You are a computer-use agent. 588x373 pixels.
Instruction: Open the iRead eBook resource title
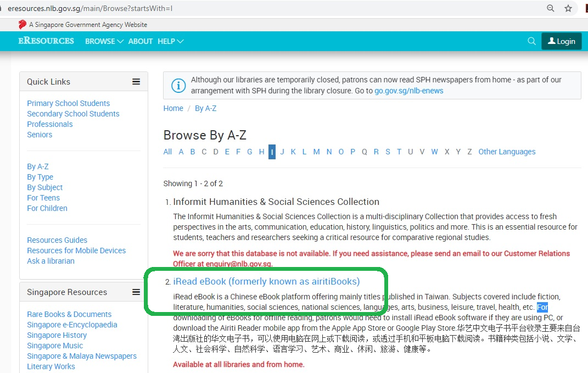coord(266,281)
